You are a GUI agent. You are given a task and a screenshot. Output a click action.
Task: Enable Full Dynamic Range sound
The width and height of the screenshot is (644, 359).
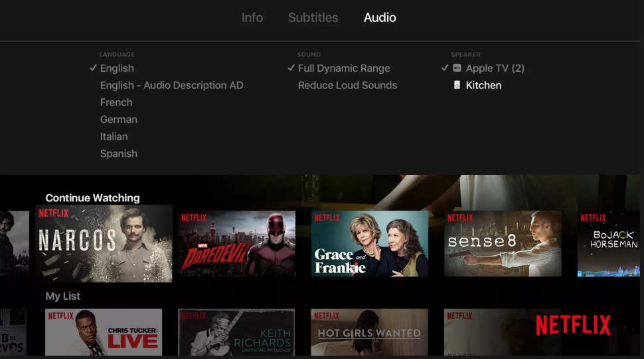[344, 68]
